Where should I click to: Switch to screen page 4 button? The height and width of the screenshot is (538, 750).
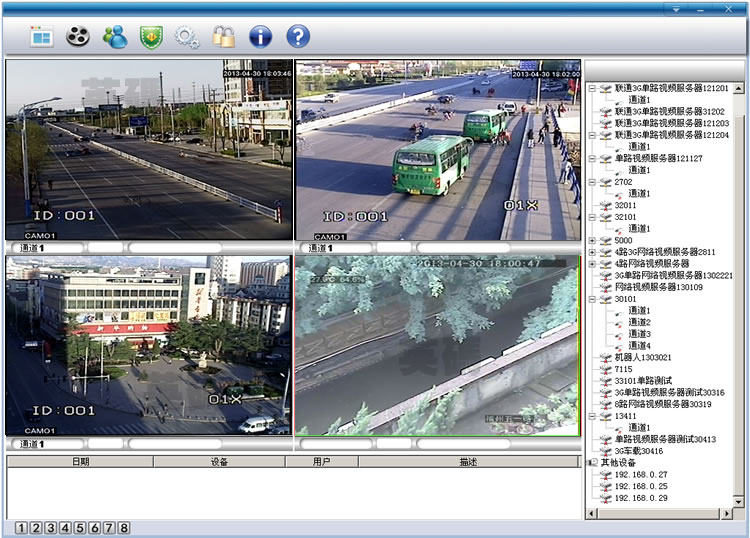point(66,528)
